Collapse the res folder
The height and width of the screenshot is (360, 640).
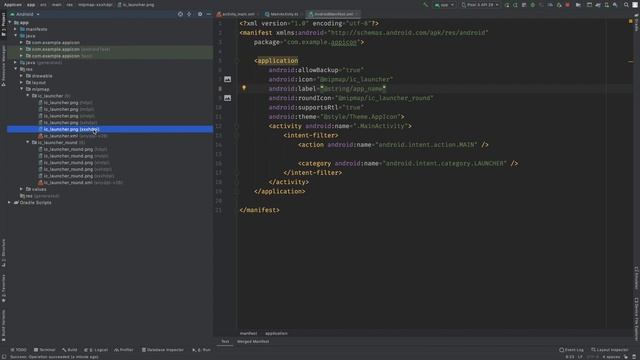pyautogui.click(x=16, y=69)
